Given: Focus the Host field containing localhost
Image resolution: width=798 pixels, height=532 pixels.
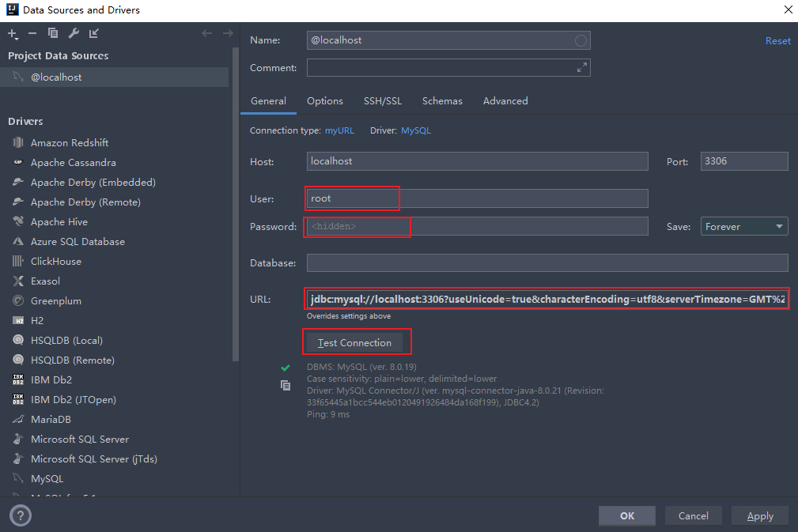Looking at the screenshot, I should (x=478, y=161).
